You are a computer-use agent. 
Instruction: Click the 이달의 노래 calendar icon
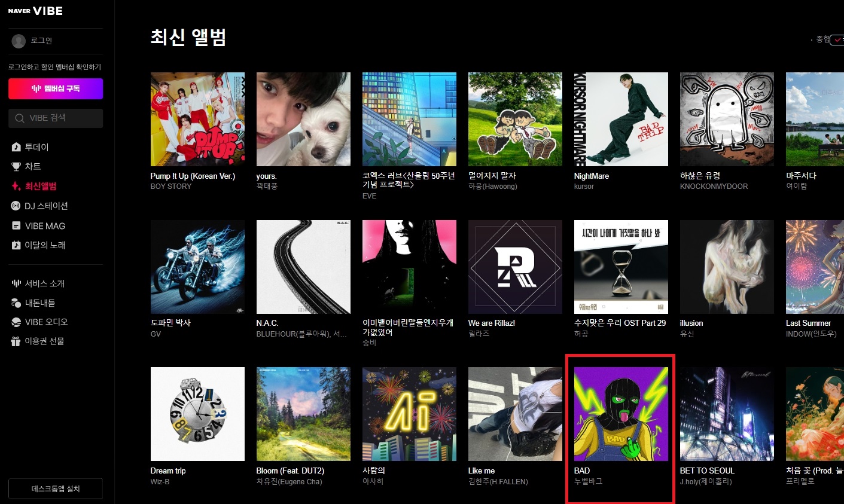16,245
